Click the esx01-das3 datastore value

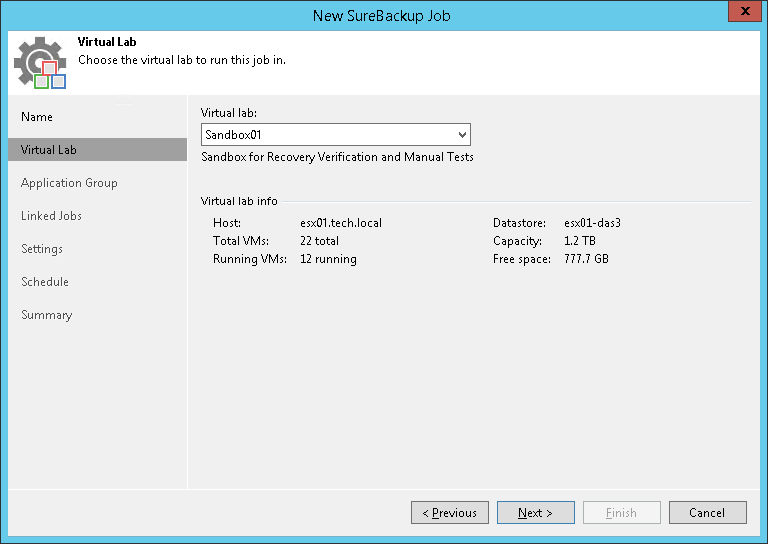599,223
